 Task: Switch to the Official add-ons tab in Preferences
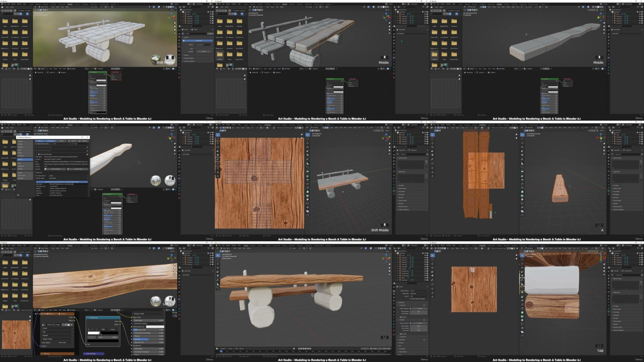(x=40, y=141)
